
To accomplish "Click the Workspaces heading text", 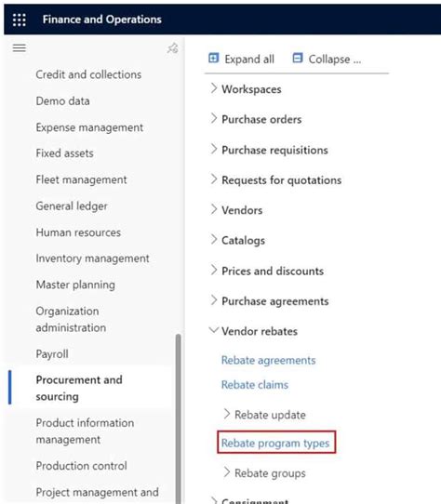I will (251, 89).
